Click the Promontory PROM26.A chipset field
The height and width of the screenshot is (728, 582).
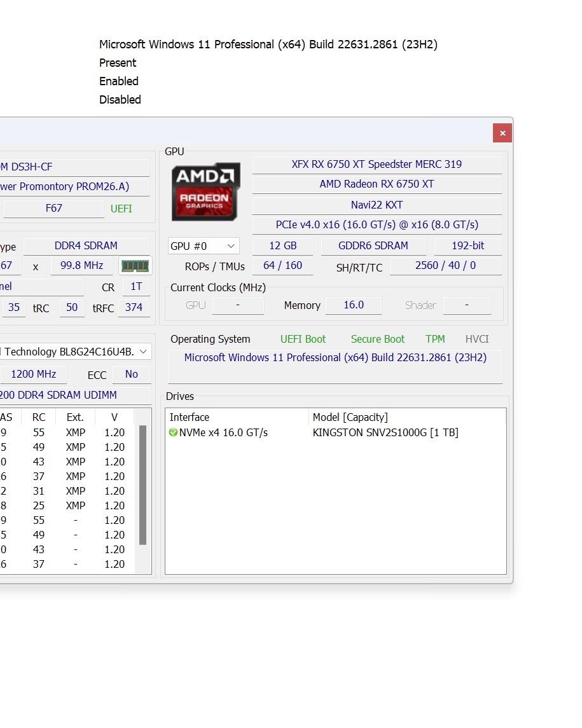click(74, 187)
